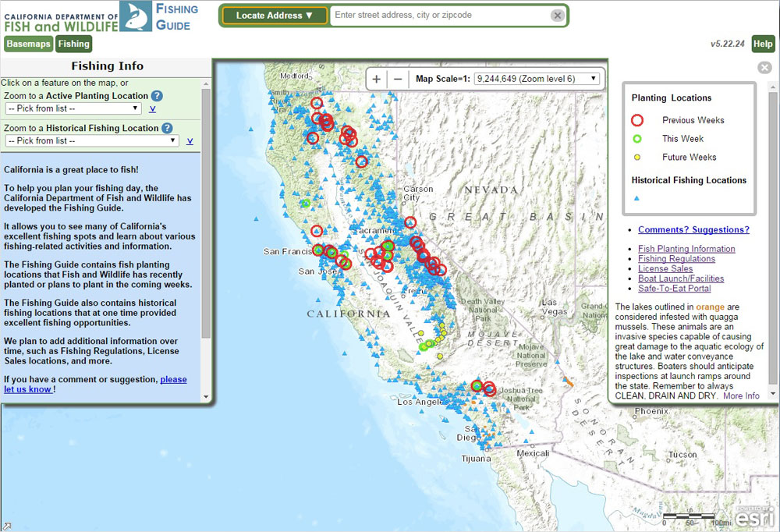The width and height of the screenshot is (780, 532).
Task: Open the Historical Fishing Location pick list
Action: (x=92, y=141)
